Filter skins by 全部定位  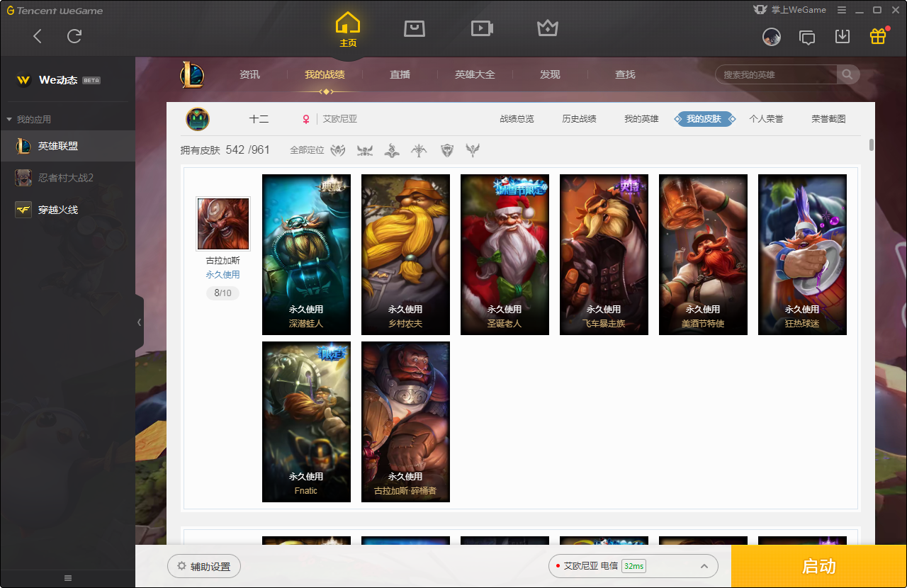point(307,150)
